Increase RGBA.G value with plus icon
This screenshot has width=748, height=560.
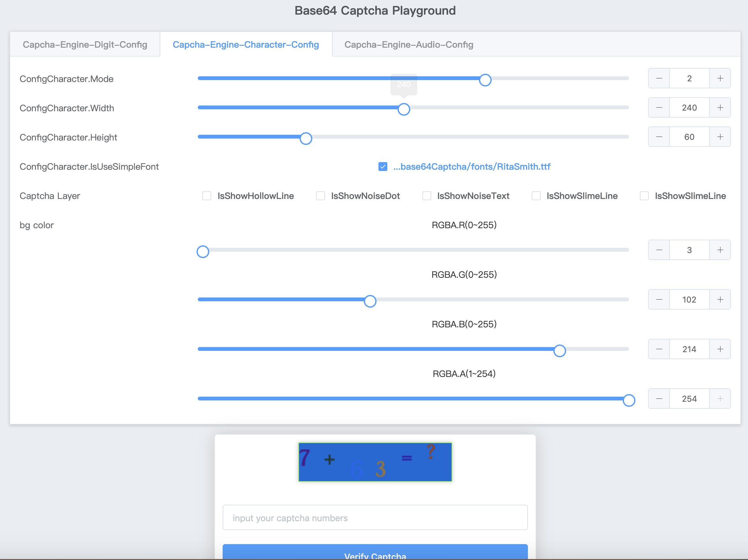click(x=720, y=300)
